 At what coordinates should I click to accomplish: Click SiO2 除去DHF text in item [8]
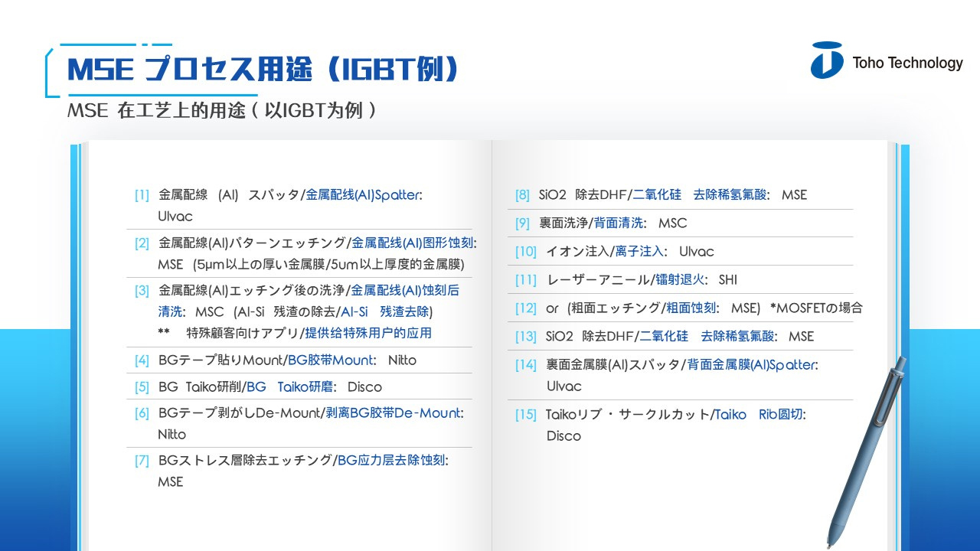click(583, 195)
